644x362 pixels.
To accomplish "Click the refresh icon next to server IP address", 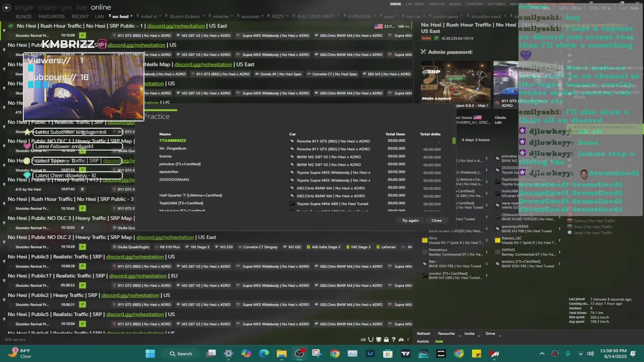I will coord(437,38).
